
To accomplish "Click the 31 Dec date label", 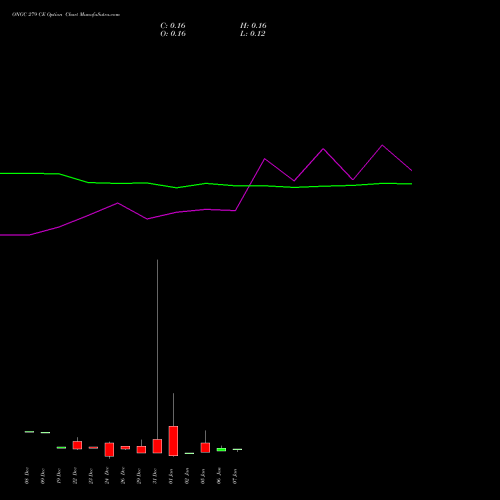I will [x=155, y=476].
